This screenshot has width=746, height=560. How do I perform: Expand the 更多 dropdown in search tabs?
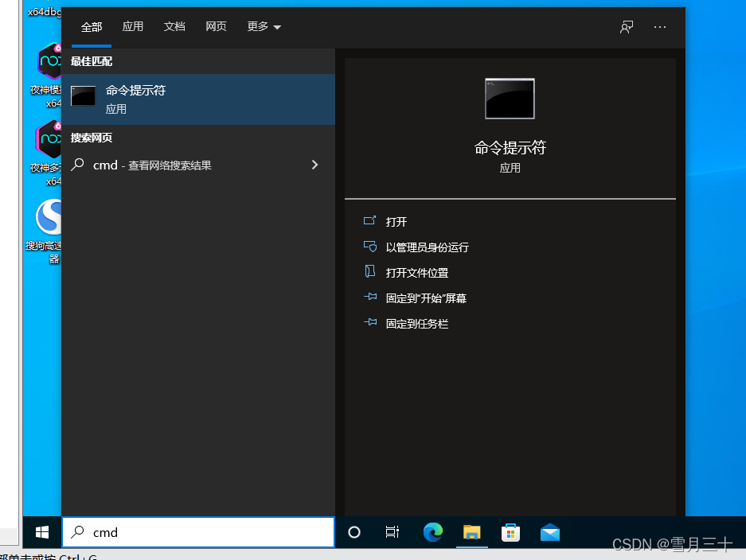pos(264,26)
